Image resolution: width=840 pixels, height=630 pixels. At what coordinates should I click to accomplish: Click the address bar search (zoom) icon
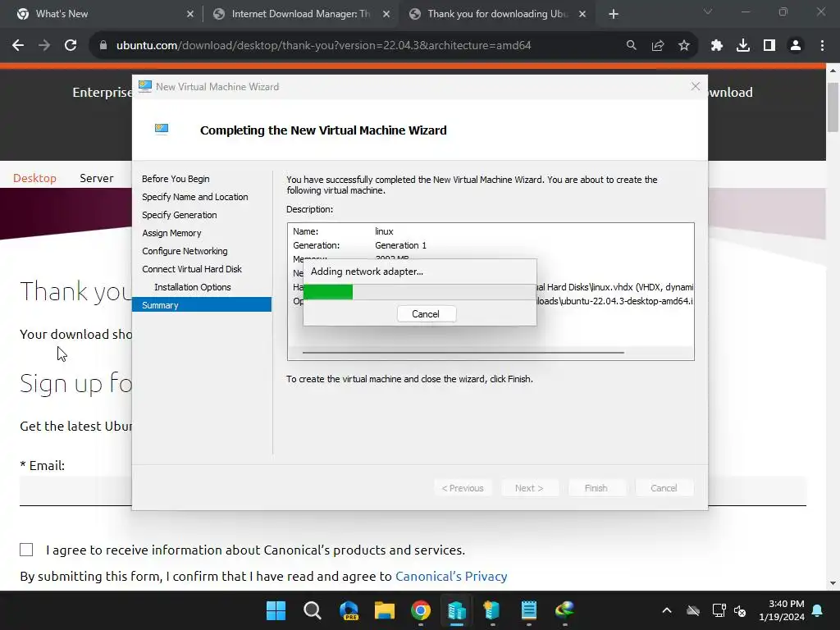point(632,46)
